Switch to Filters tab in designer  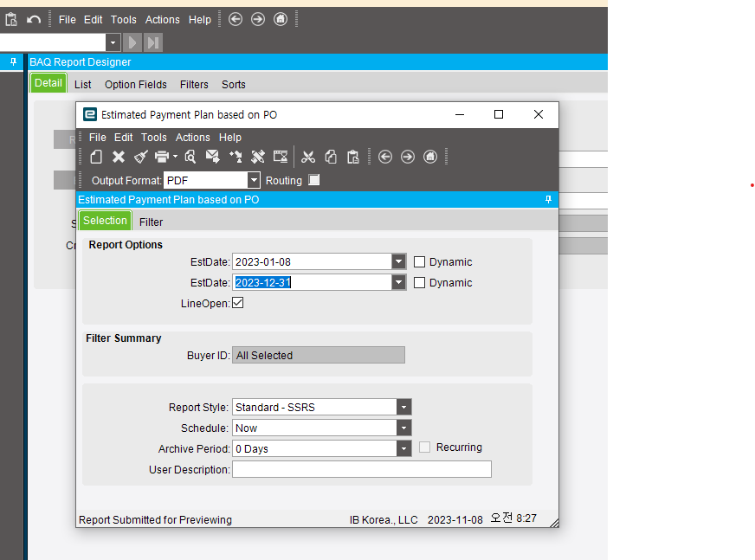point(194,85)
